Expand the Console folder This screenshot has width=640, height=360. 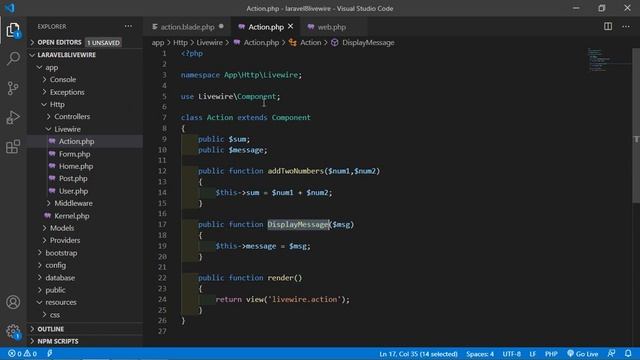pos(62,80)
